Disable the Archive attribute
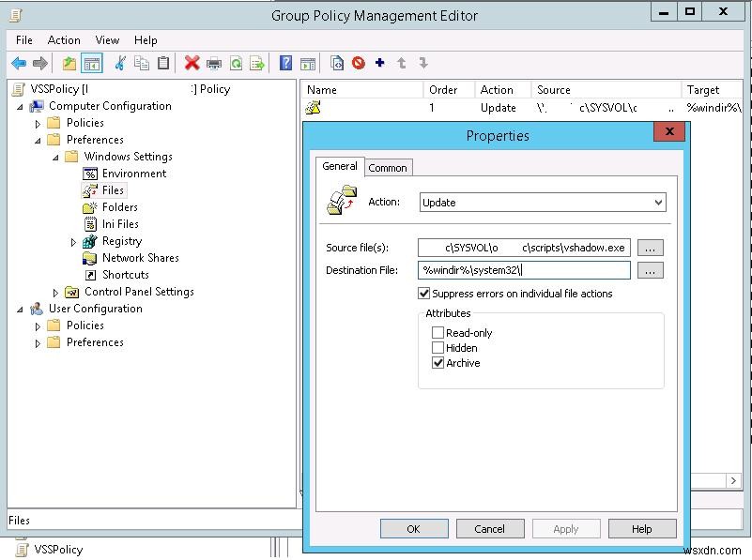 (437, 364)
